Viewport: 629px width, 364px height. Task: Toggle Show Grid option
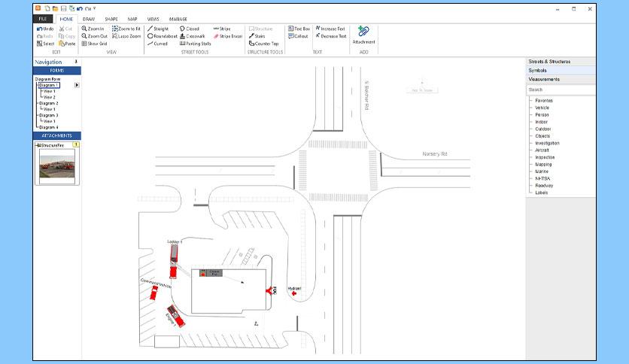(94, 44)
